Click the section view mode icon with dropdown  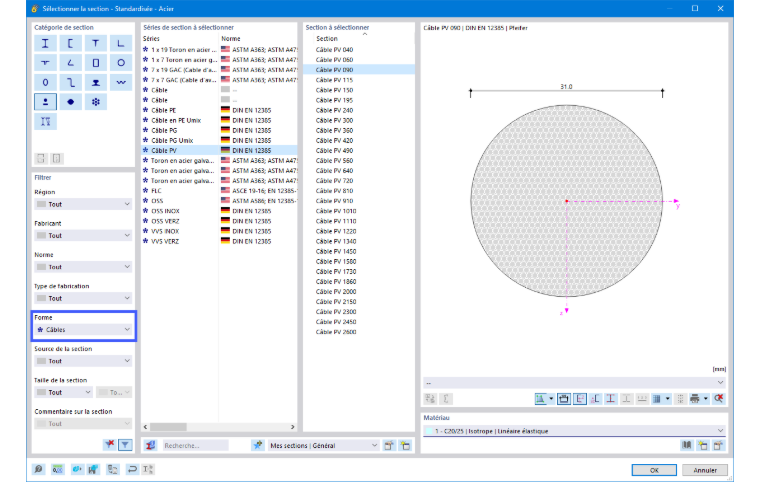pyautogui.click(x=540, y=399)
